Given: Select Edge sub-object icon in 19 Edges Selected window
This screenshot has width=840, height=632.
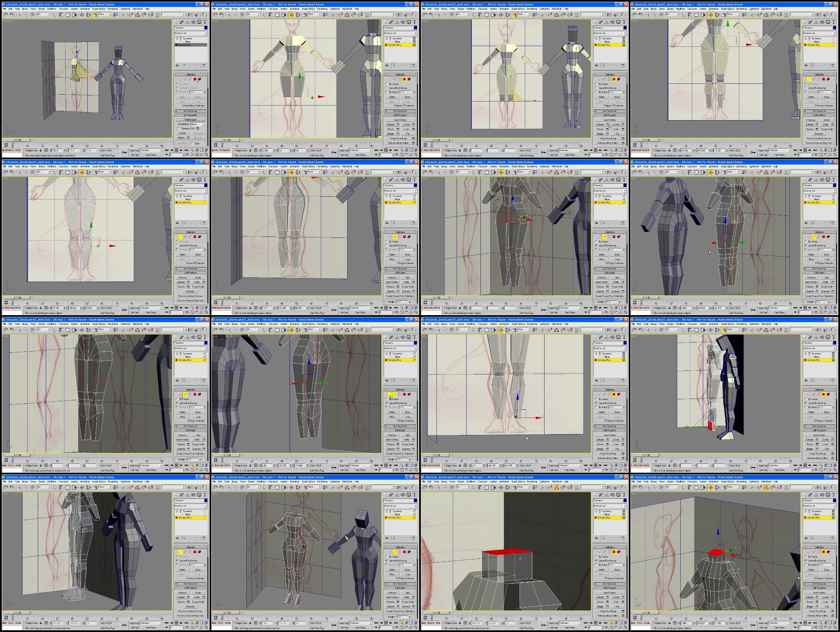Looking at the screenshot, I should point(814,237).
